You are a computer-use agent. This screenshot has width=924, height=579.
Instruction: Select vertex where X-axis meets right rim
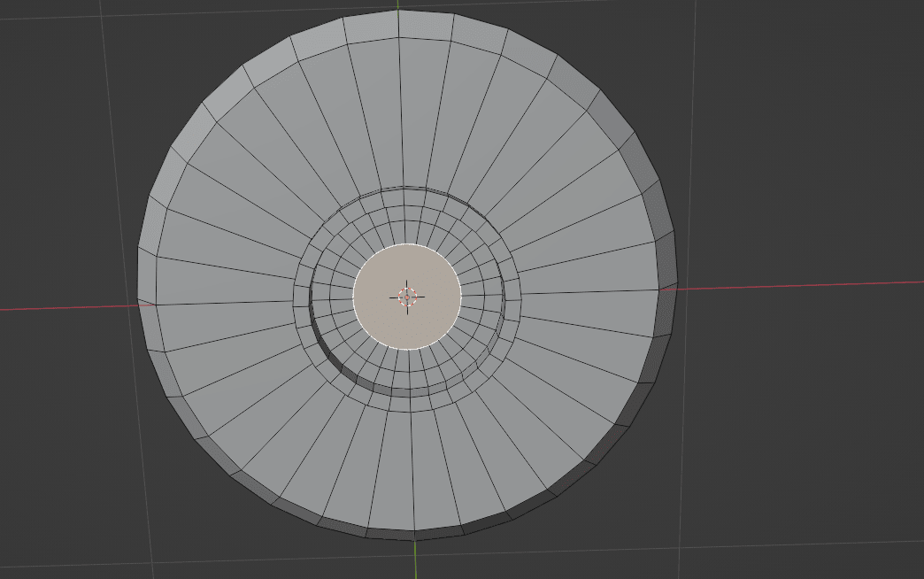(659, 289)
